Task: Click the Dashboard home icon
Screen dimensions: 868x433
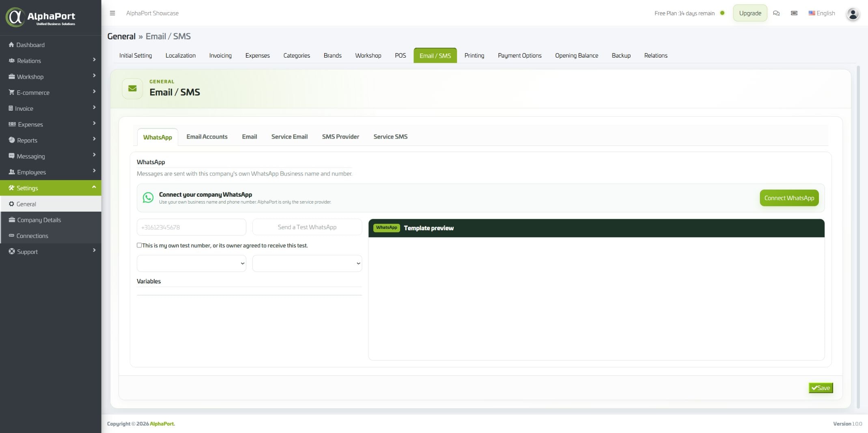Action: 11,45
